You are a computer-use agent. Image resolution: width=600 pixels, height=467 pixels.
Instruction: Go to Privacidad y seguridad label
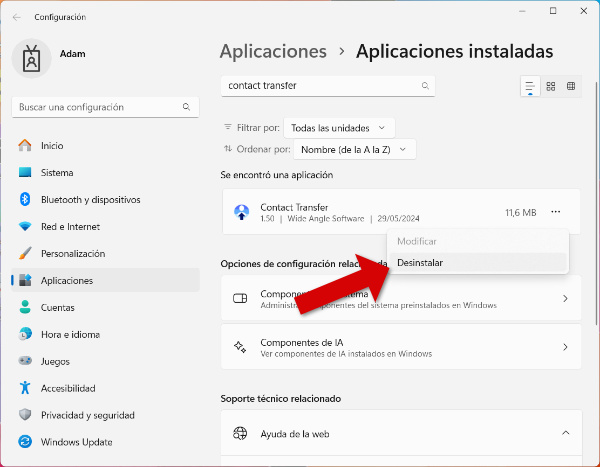pyautogui.click(x=88, y=415)
